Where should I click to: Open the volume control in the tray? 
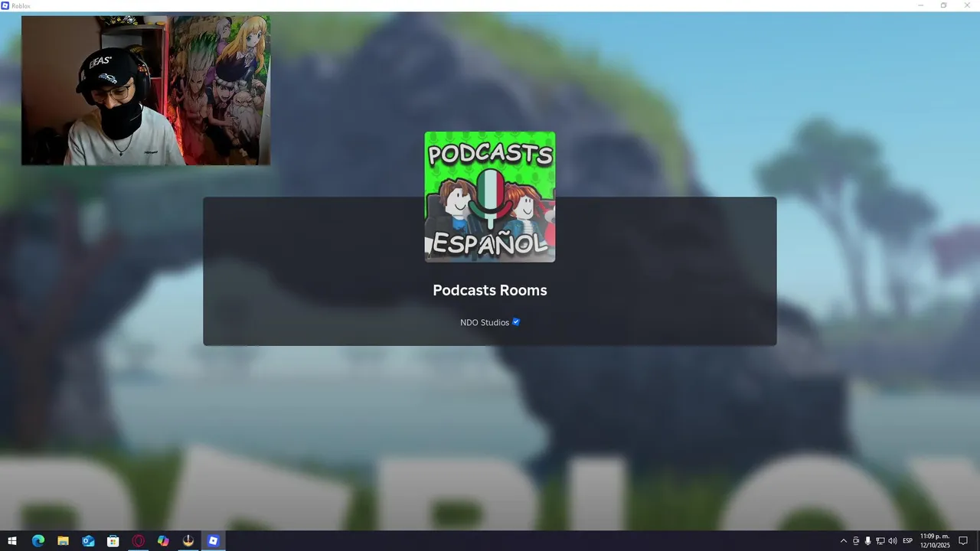click(892, 541)
